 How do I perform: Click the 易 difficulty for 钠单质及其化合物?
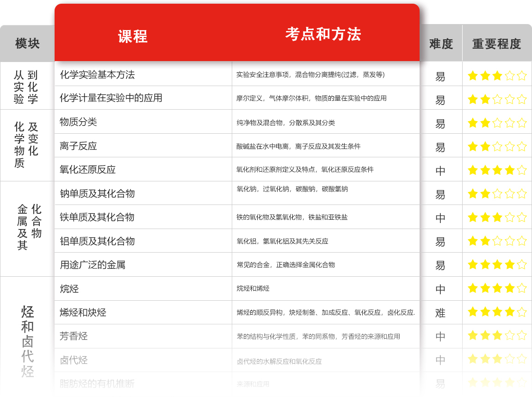click(440, 195)
